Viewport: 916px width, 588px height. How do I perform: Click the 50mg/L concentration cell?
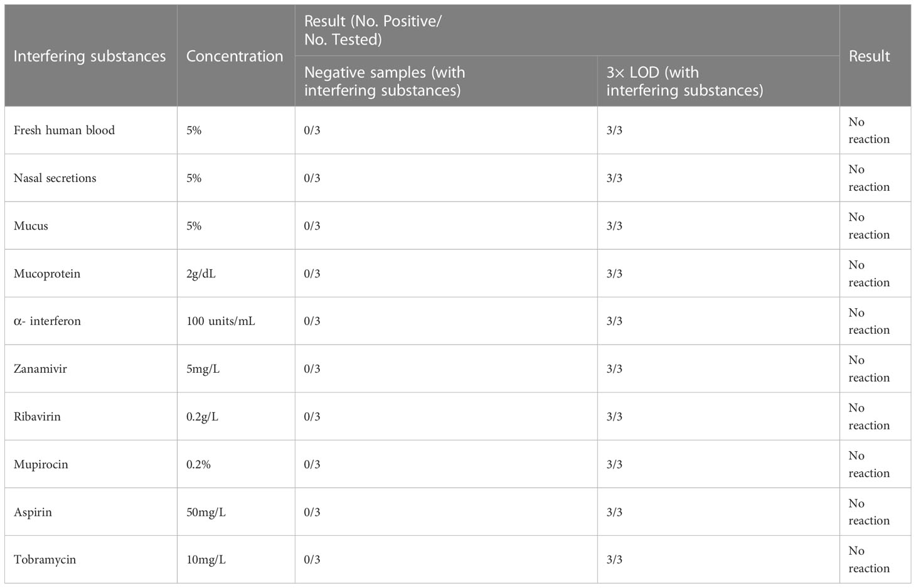[x=236, y=512]
